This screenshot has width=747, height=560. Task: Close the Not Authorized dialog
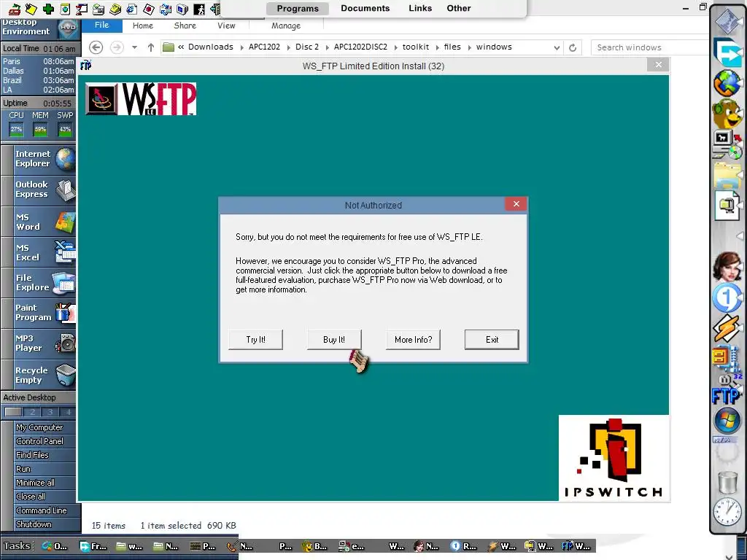tap(516, 204)
